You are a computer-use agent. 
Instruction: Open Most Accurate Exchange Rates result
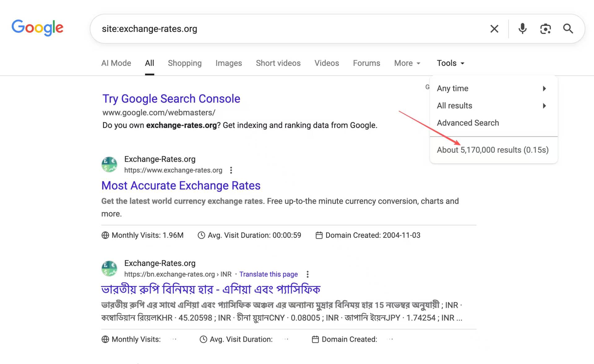[181, 186]
